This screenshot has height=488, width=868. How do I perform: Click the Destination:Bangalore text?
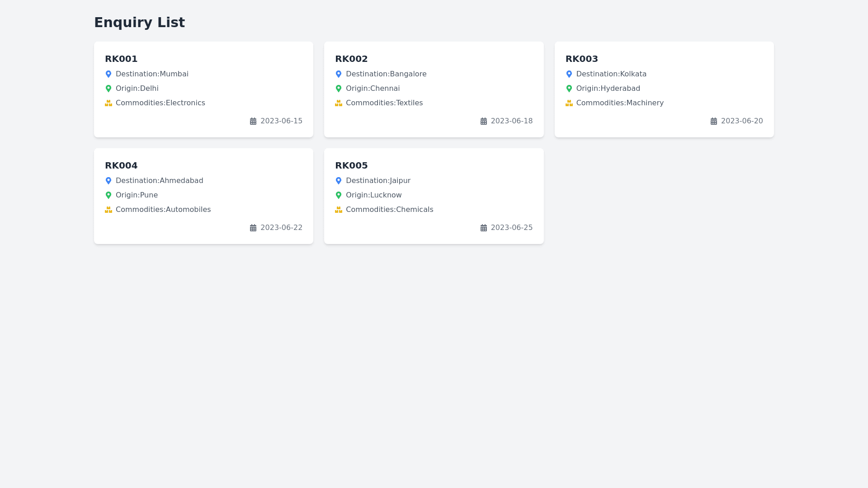pyautogui.click(x=386, y=74)
